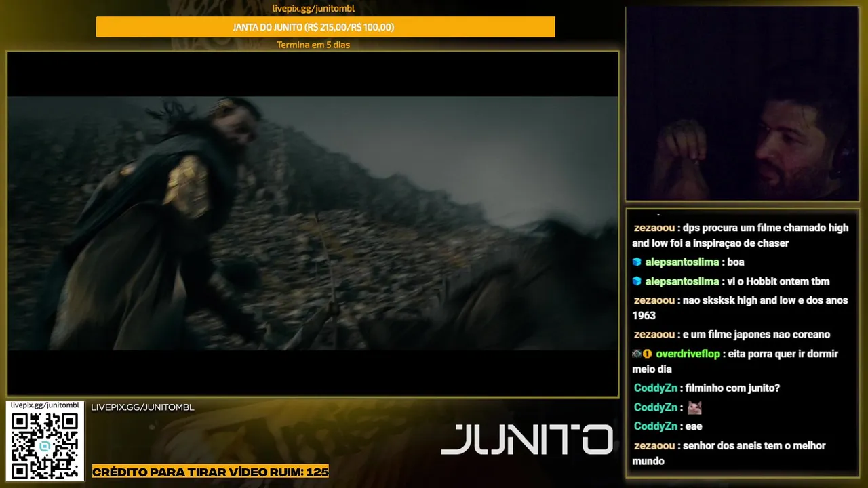Click the 'Termina em 5 dias' text

(313, 45)
